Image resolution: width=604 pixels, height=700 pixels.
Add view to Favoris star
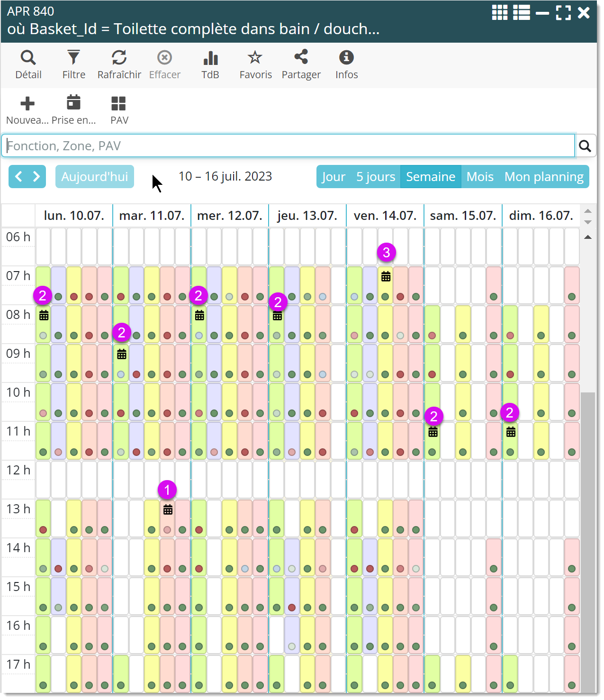point(255,64)
